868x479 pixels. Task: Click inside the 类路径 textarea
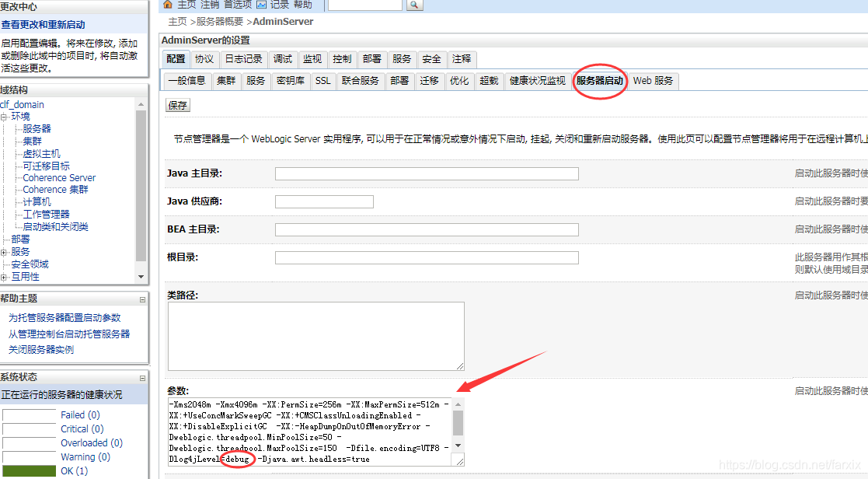click(x=316, y=336)
